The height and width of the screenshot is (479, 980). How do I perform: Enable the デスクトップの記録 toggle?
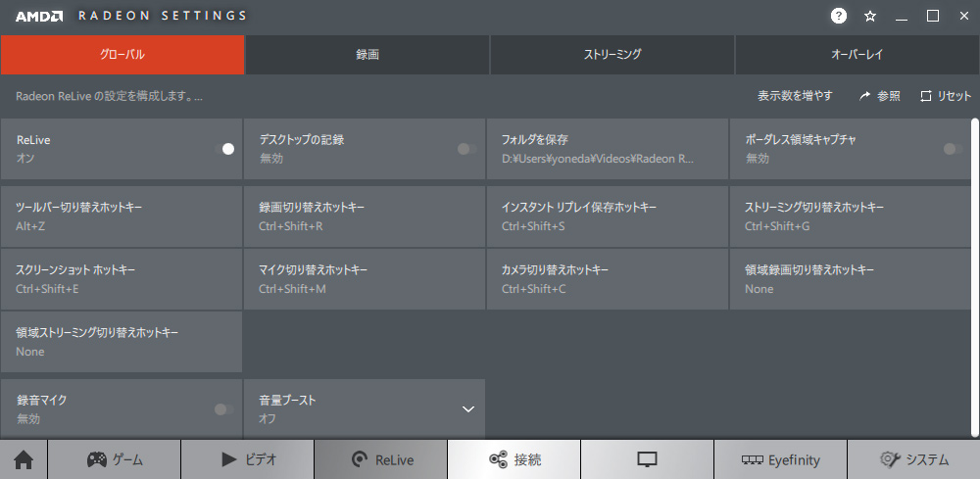(x=466, y=149)
